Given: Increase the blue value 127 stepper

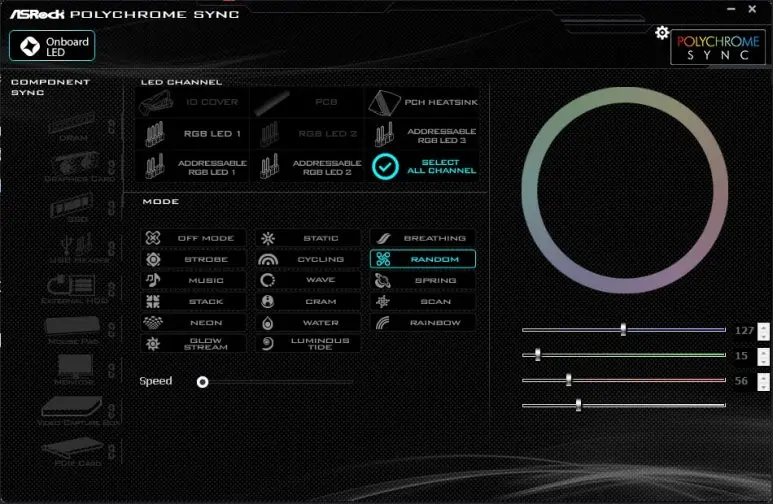Looking at the screenshot, I should click(x=763, y=327).
